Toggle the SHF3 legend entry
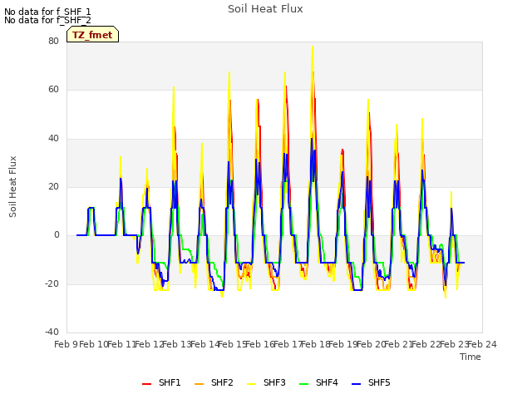532x399 pixels. (x=266, y=382)
